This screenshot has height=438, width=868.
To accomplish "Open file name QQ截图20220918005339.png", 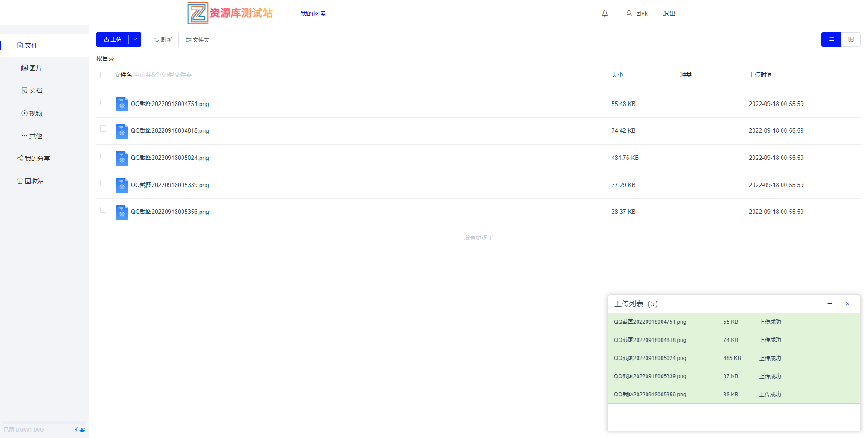I will tap(170, 185).
